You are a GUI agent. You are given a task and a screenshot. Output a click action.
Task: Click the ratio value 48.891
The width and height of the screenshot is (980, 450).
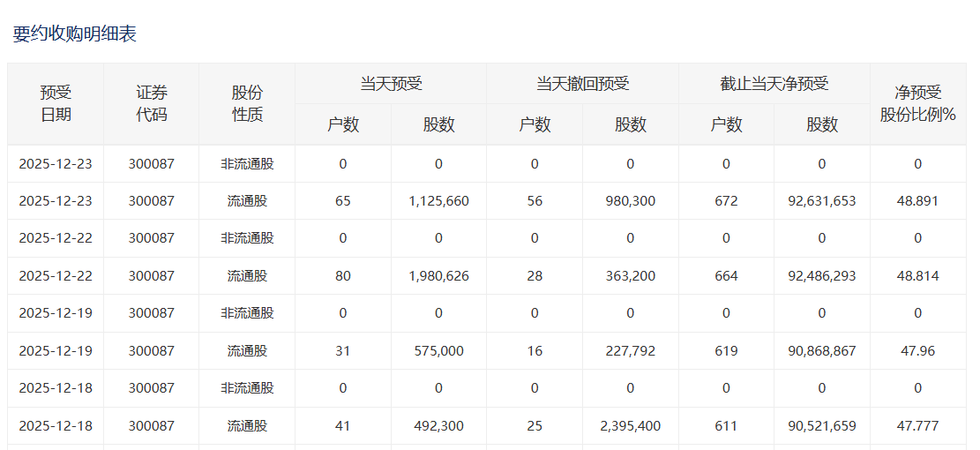(918, 201)
